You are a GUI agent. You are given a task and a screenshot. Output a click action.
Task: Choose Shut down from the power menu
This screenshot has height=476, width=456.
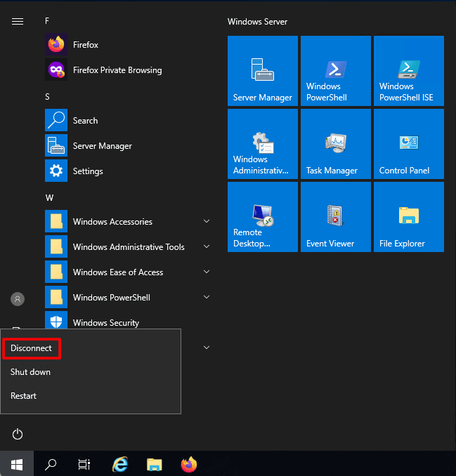point(30,372)
